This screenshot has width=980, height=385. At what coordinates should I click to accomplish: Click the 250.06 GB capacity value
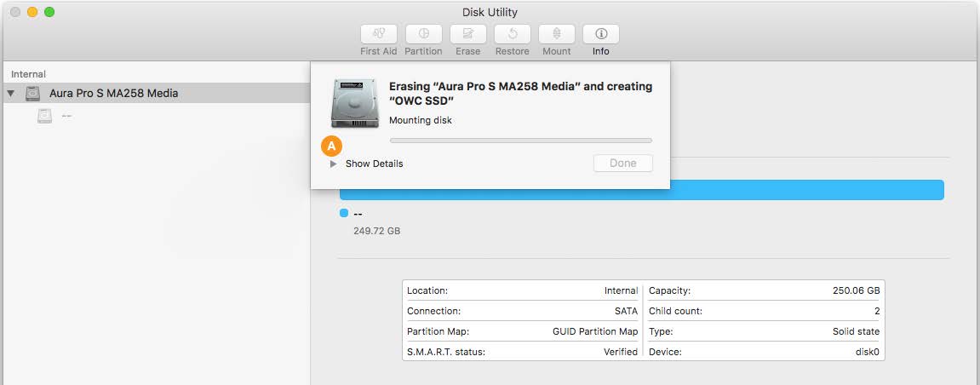(x=857, y=290)
